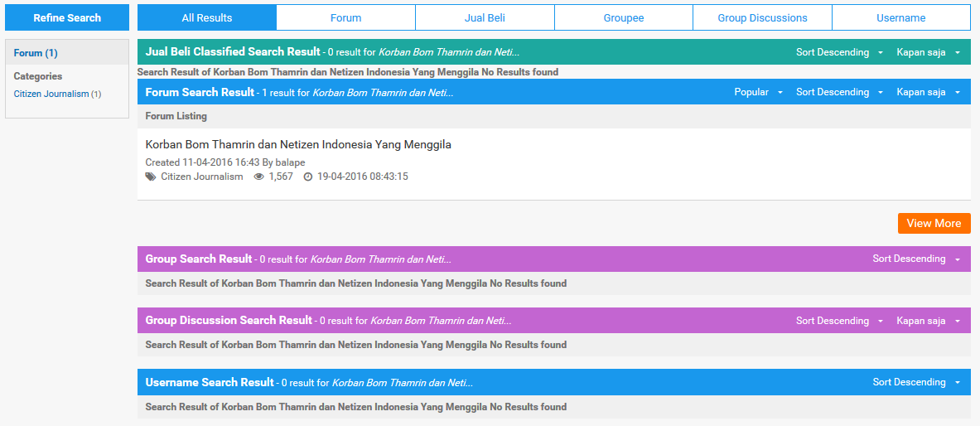This screenshot has height=426, width=980.
Task: Filter by Citizen Journalism category in sidebar
Action: 51,94
